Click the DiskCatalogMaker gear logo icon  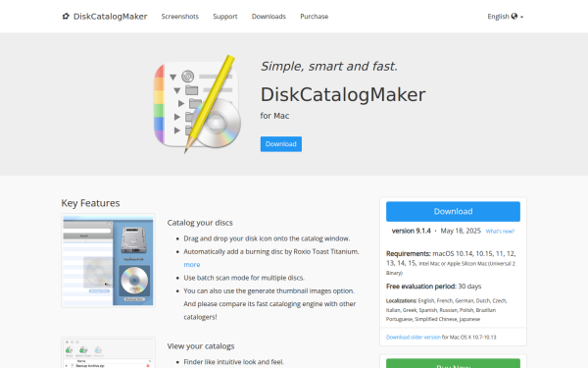[66, 16]
